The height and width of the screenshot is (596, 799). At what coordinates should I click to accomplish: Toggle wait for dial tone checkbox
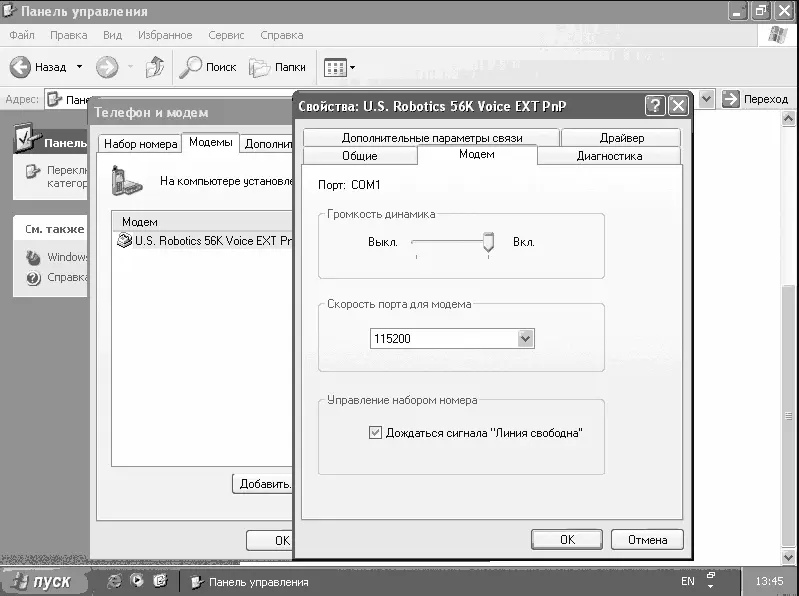click(x=376, y=433)
